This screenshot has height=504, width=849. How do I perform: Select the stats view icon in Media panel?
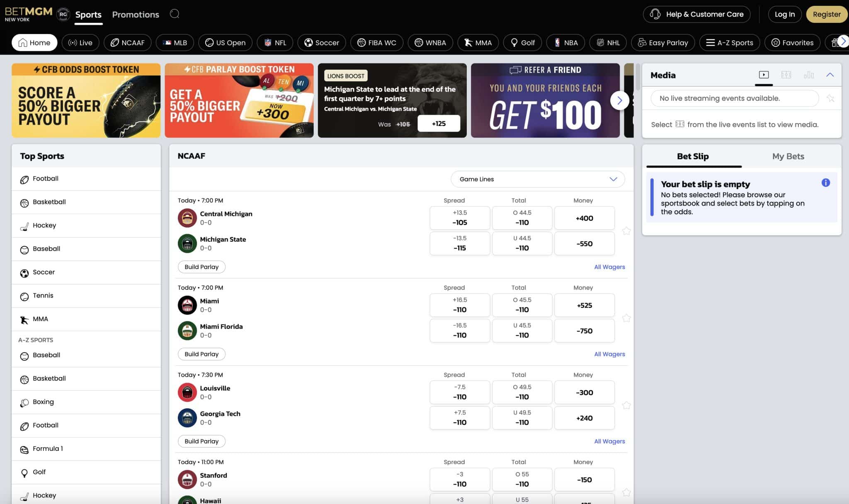point(809,75)
